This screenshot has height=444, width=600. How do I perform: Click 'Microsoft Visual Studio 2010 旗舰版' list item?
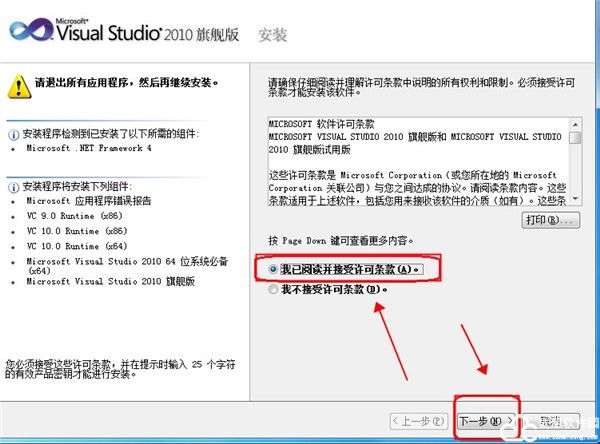[111, 281]
